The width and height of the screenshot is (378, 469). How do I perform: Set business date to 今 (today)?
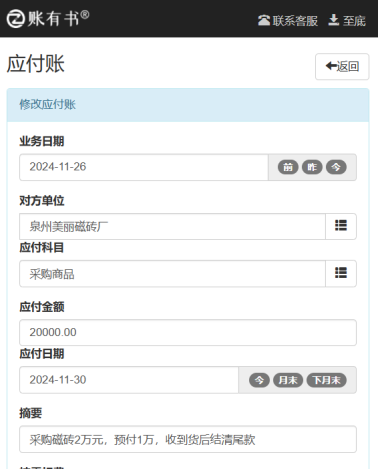coord(336,167)
